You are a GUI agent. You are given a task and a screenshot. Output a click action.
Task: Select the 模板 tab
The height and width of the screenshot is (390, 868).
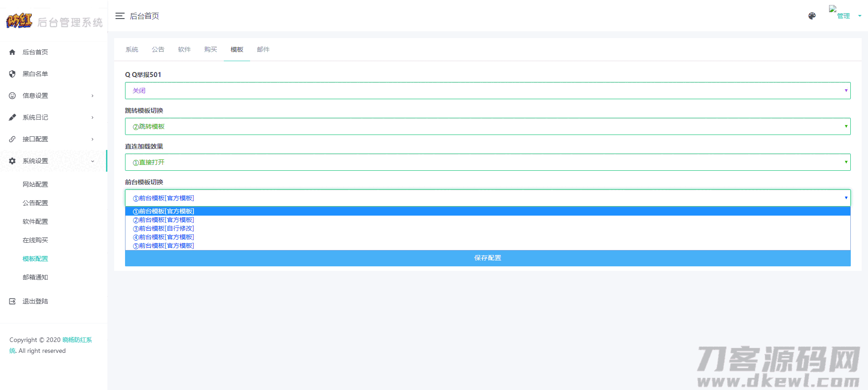coord(237,49)
